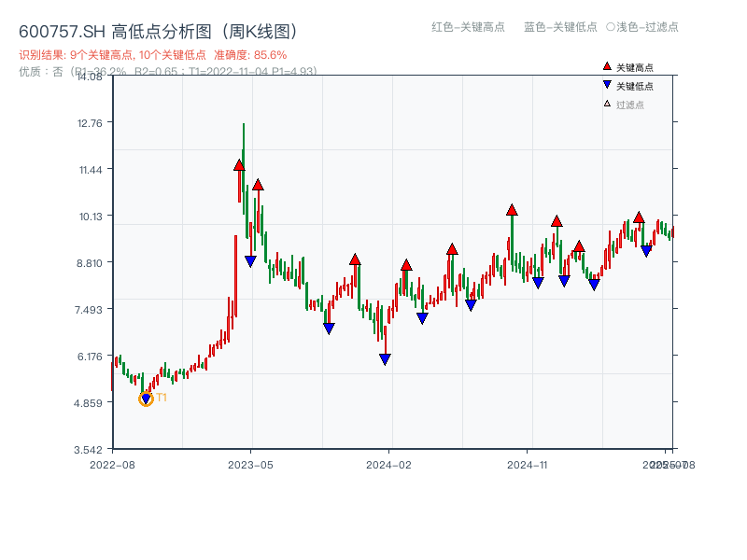Image resolution: width=747 pixels, height=560 pixels.
Task: Click the orange-circled T1 low point marker
Action: (146, 399)
